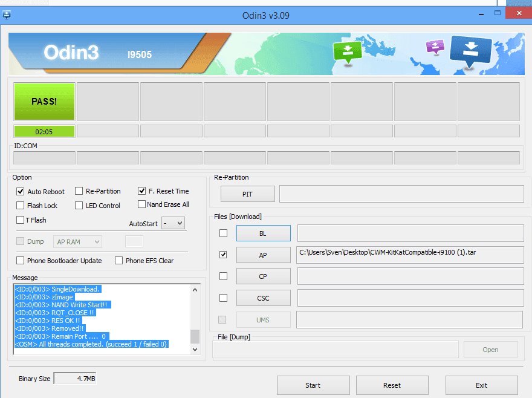Start the flashing process
This screenshot has height=398, width=532.
pos(313,385)
